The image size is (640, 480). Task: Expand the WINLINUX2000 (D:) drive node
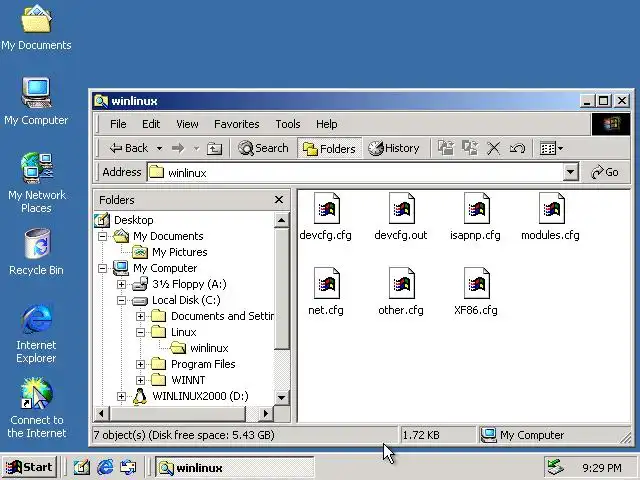(x=121, y=396)
